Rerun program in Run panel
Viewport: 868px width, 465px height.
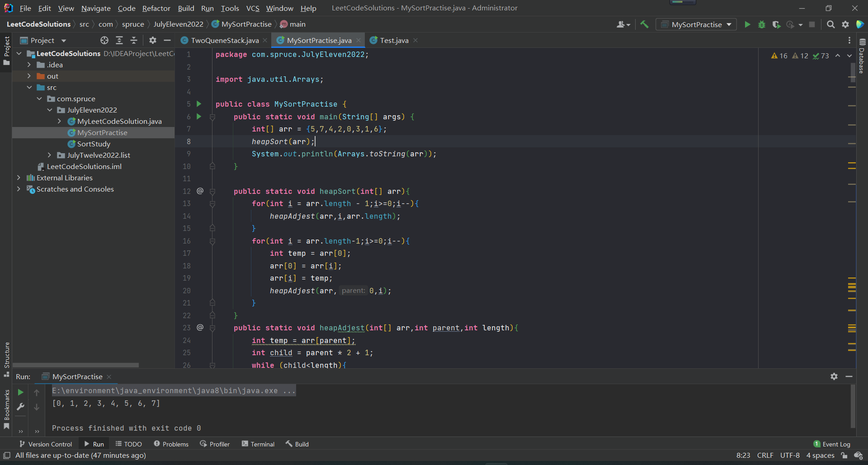click(20, 392)
